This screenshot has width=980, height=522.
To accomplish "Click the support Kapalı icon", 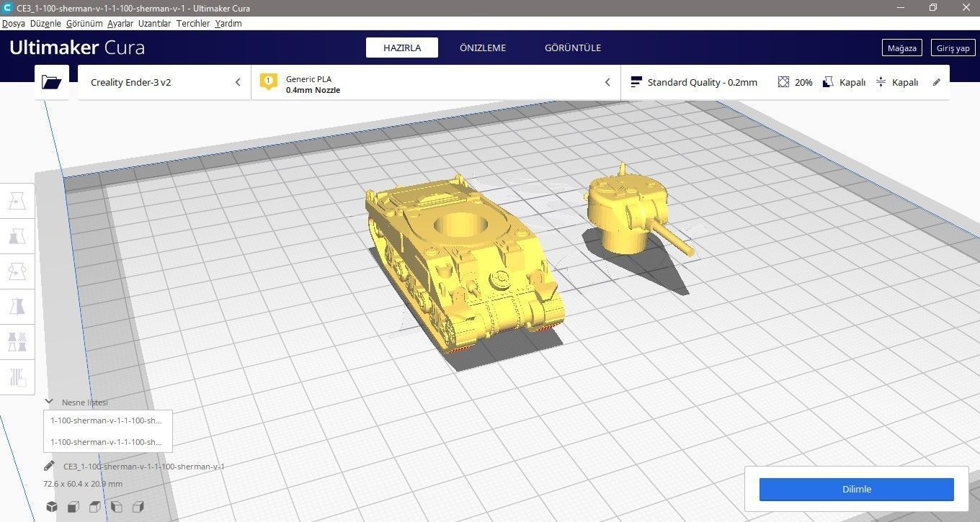I will (828, 82).
